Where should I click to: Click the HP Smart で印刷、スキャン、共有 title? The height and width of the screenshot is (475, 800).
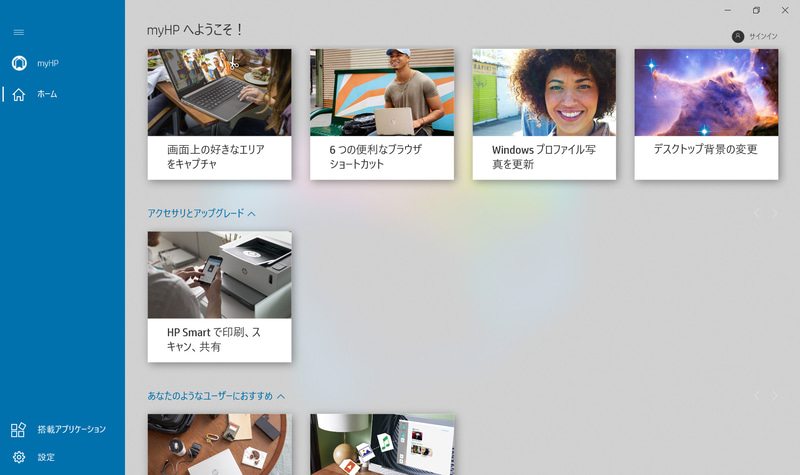pos(214,339)
